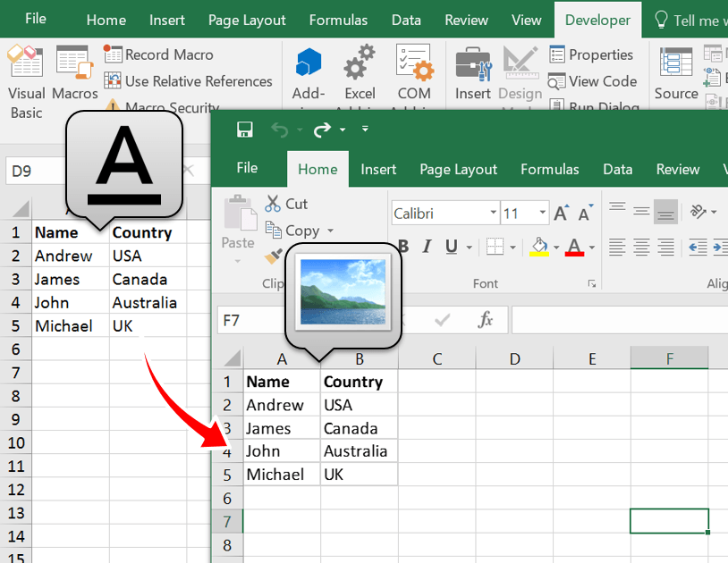Click the Cut command
Image resolution: width=728 pixels, height=563 pixels.
tap(288, 204)
